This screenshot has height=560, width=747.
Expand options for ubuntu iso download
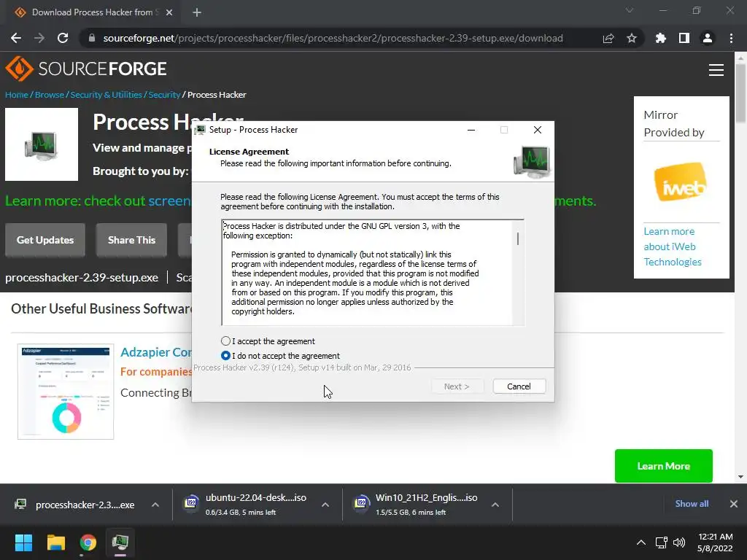coord(325,505)
